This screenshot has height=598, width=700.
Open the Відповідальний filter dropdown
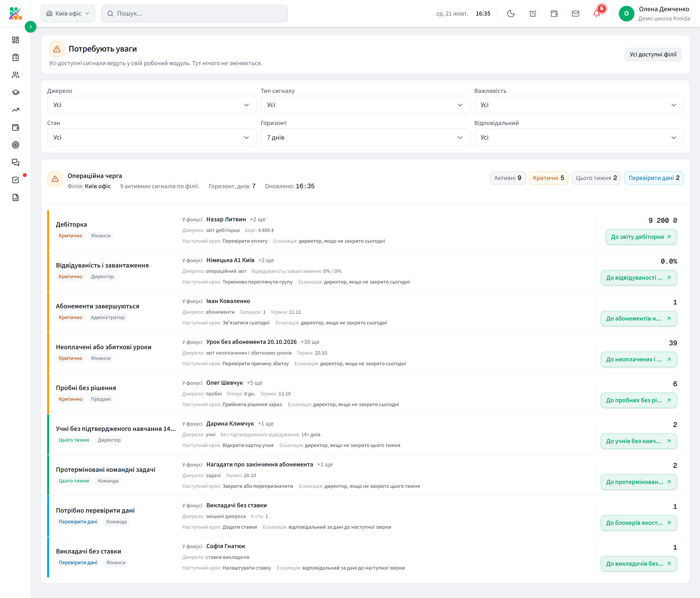click(579, 138)
